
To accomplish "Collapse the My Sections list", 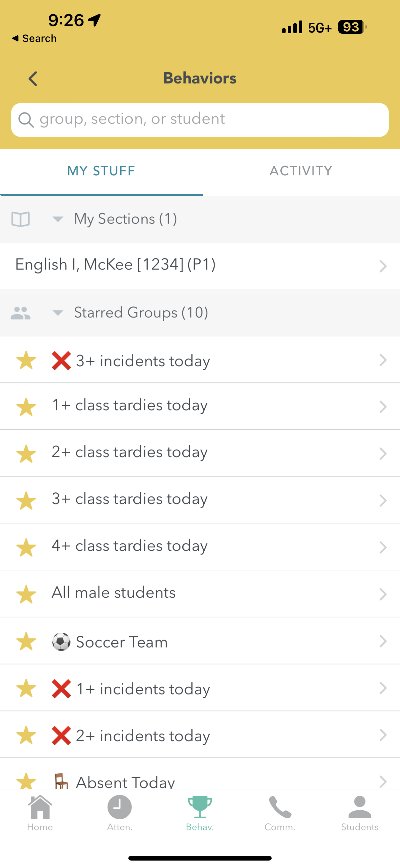I will [58, 219].
